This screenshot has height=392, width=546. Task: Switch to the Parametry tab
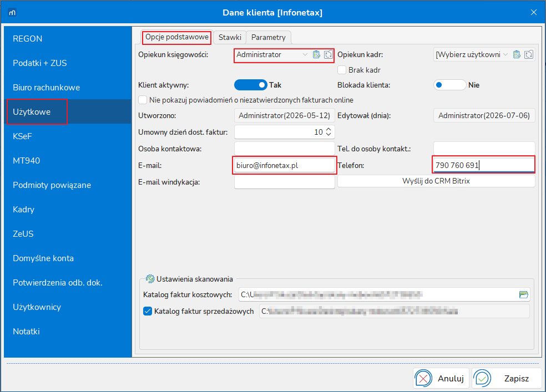269,37
